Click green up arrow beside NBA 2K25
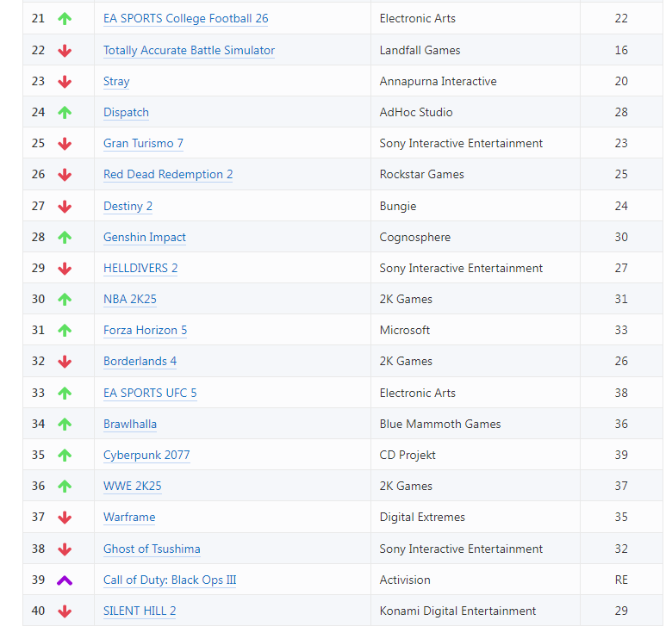The image size is (672, 639). 65,299
